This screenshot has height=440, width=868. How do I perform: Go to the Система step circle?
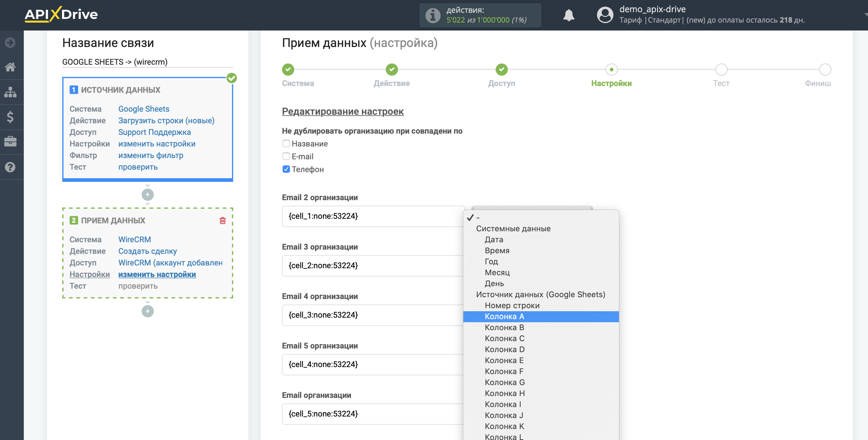pyautogui.click(x=288, y=69)
